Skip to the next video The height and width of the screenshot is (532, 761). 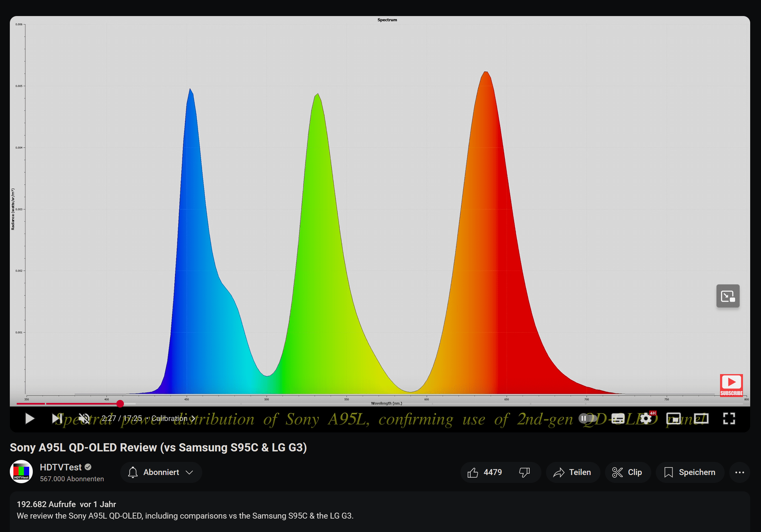(57, 418)
